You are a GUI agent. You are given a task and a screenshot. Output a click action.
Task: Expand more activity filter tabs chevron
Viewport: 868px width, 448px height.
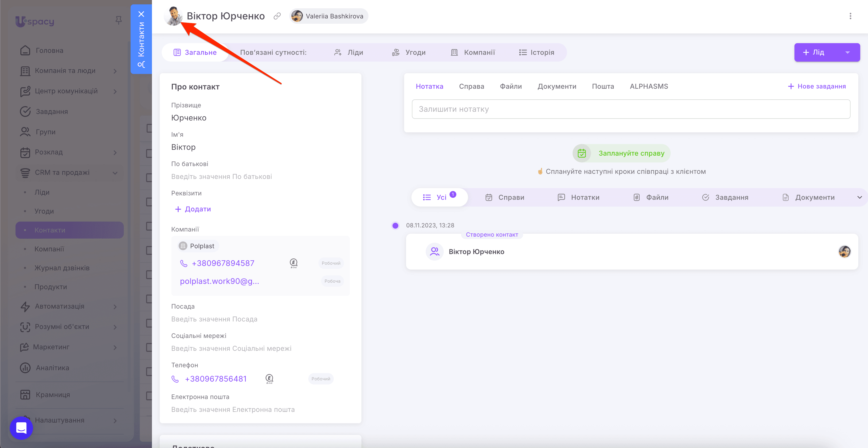pos(859,197)
